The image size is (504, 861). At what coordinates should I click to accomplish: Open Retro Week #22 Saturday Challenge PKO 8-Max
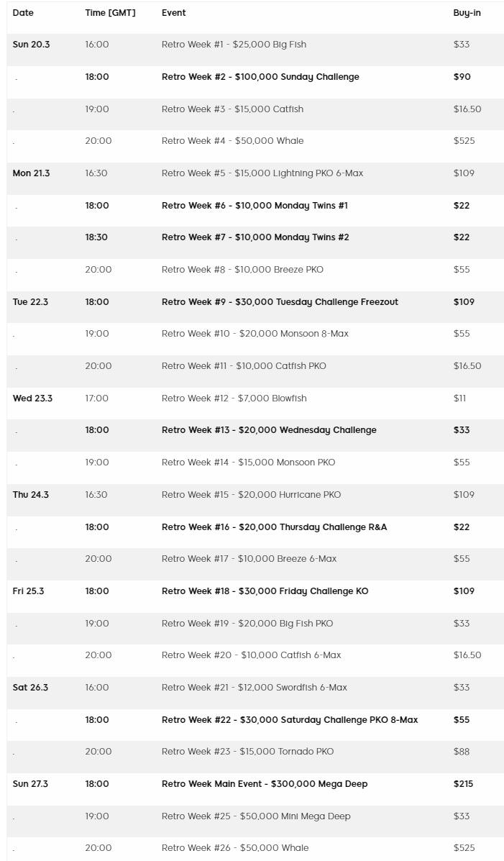(290, 720)
